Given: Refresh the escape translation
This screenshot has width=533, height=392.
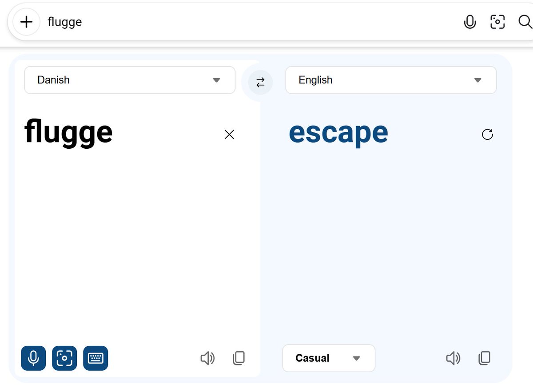Looking at the screenshot, I should [x=487, y=135].
